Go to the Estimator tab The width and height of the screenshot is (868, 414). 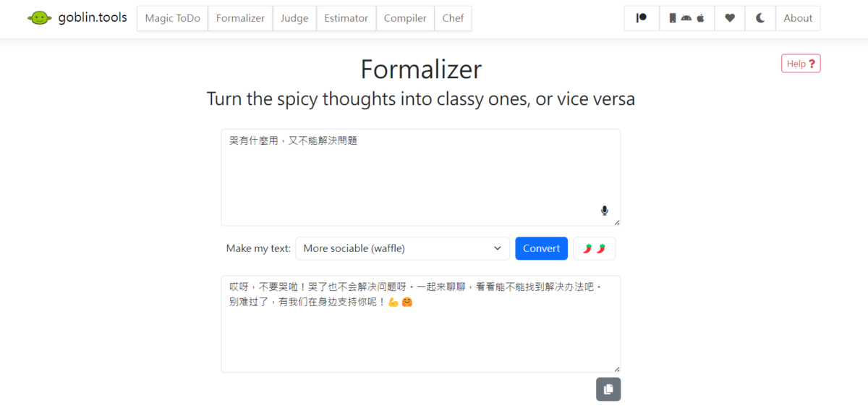click(346, 18)
